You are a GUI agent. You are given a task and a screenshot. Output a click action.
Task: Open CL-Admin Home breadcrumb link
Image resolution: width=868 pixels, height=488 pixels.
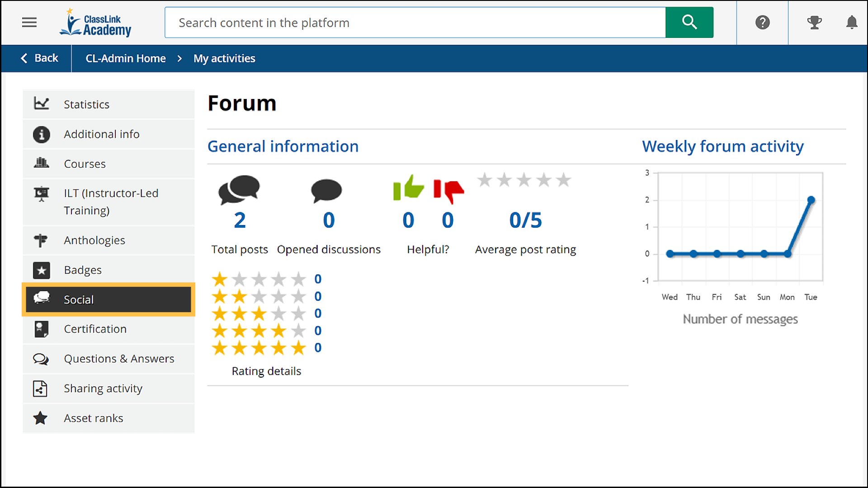click(126, 58)
